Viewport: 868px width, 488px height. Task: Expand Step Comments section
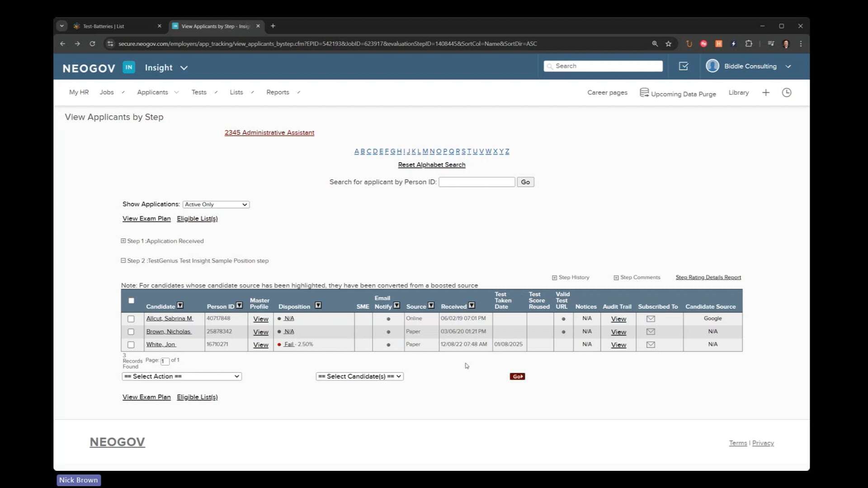(616, 277)
